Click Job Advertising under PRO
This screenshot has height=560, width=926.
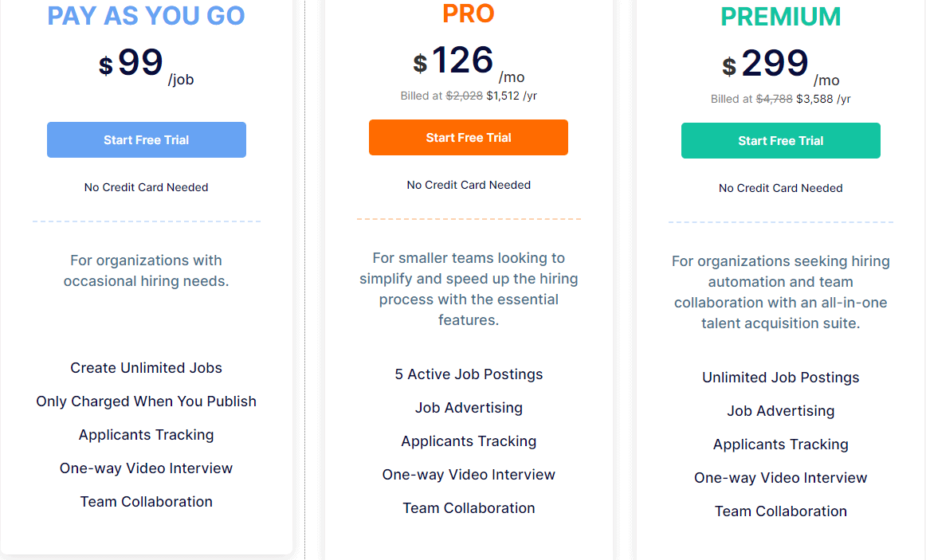coord(469,407)
